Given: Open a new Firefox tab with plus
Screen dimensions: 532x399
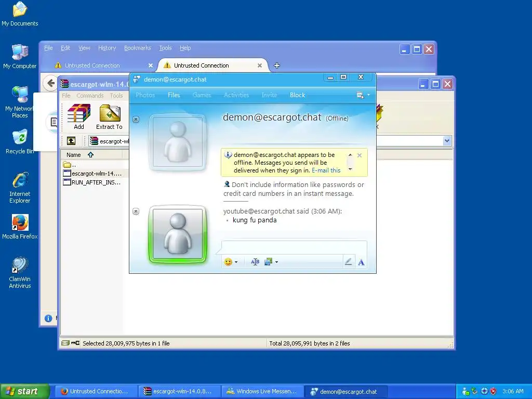Looking at the screenshot, I should point(277,65).
